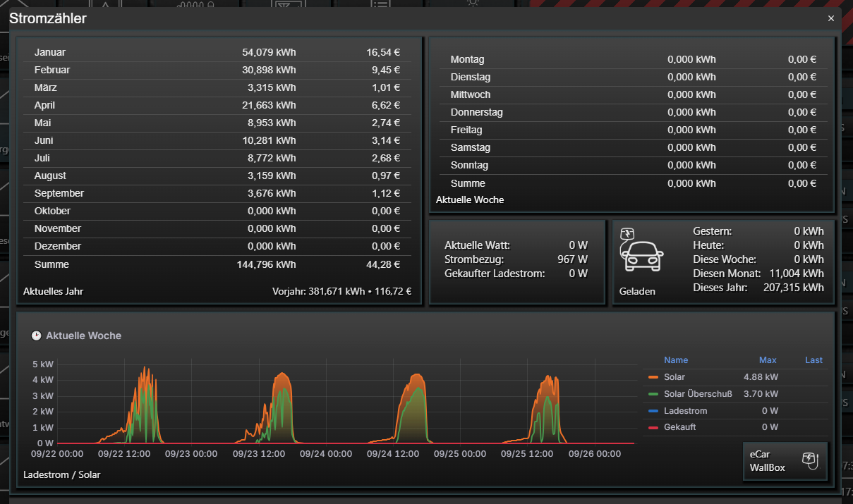Image resolution: width=853 pixels, height=504 pixels.
Task: Sort the legend by Last column
Action: 813,360
